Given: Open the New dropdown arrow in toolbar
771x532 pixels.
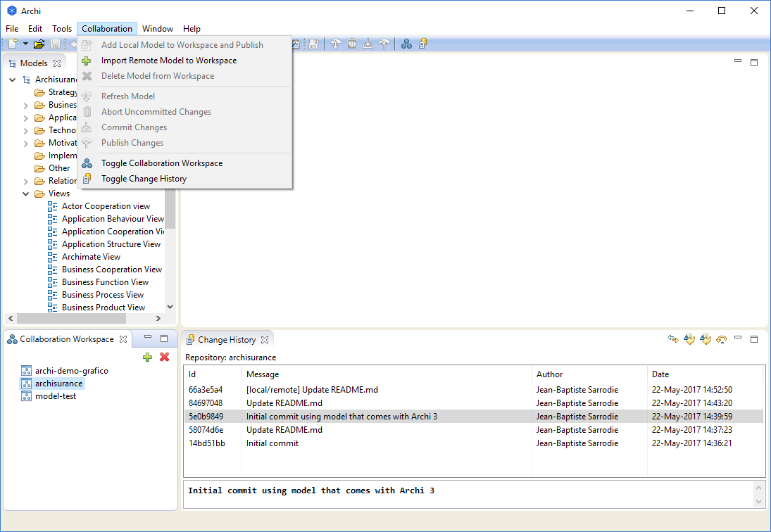Looking at the screenshot, I should 25,44.
